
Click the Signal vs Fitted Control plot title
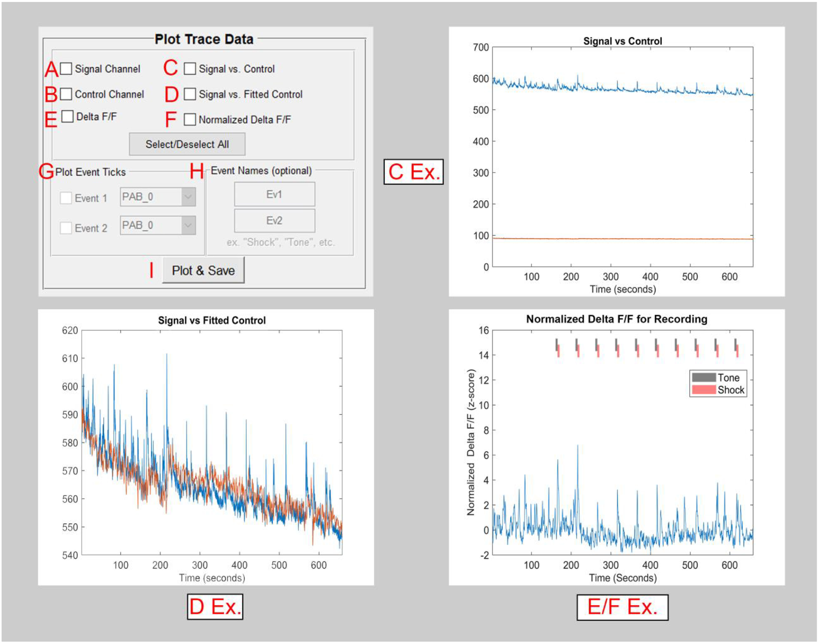point(212,320)
